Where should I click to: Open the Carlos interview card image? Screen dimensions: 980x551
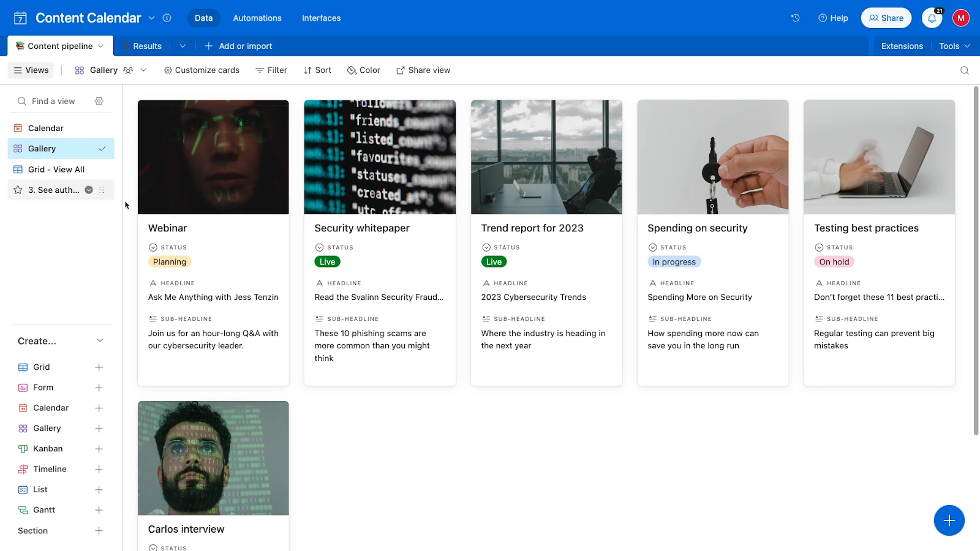pyautogui.click(x=213, y=458)
